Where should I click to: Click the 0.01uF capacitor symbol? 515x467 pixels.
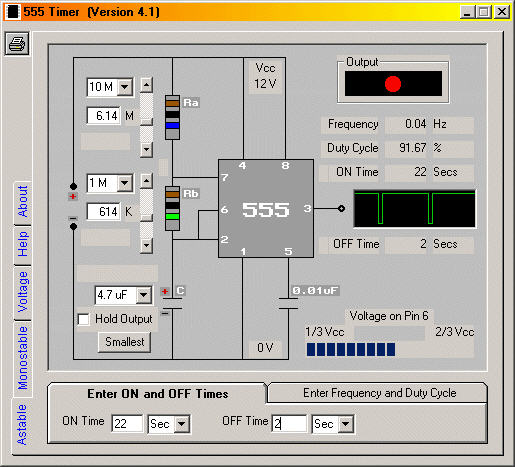[x=288, y=303]
